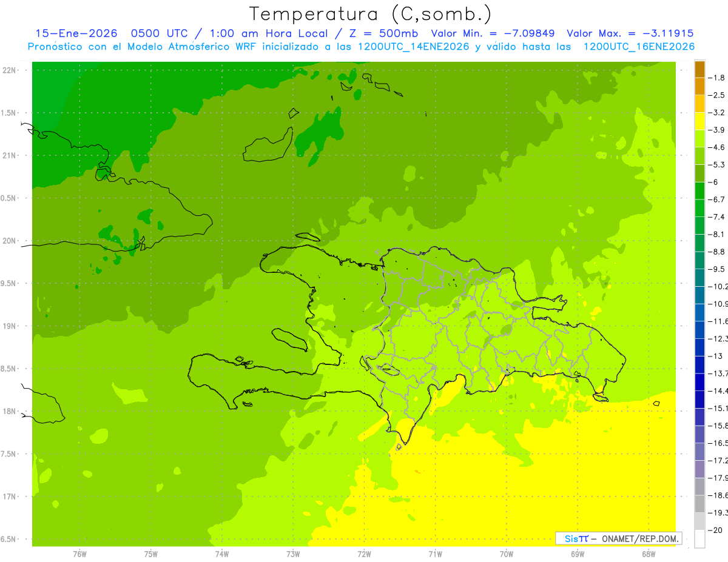Click the 19N latitude axis label
The height and width of the screenshot is (562, 728).
click(x=10, y=326)
